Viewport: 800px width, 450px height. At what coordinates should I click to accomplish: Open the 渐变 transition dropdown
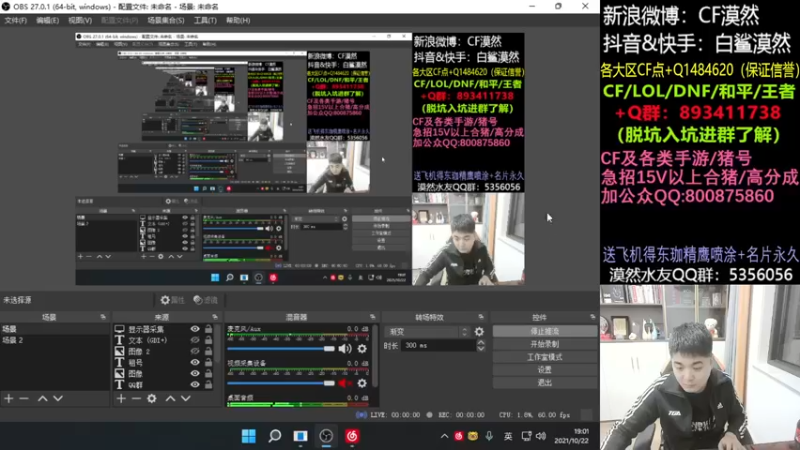click(x=427, y=332)
